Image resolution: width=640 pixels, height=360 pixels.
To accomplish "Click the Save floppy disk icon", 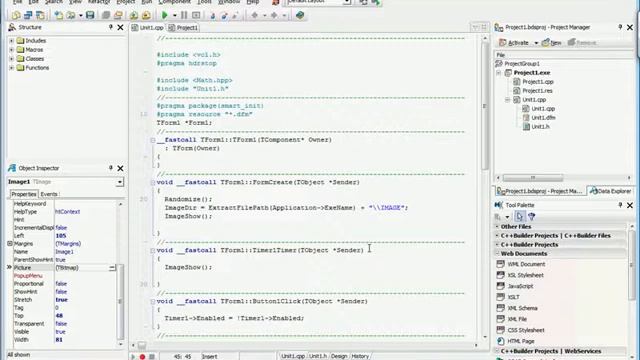I will (x=90, y=16).
